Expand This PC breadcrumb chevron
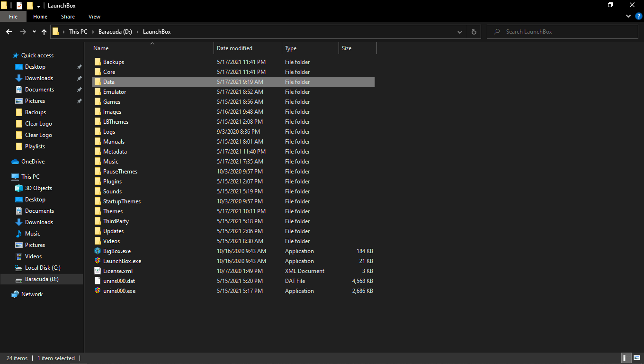The image size is (644, 364). 93,32
